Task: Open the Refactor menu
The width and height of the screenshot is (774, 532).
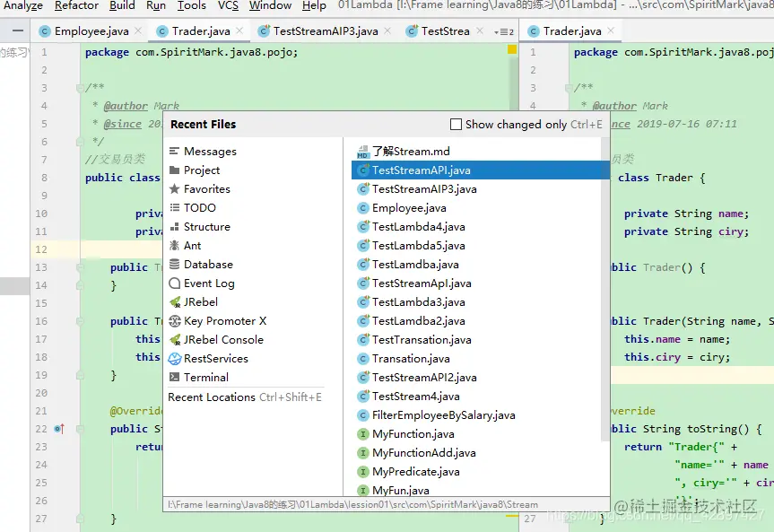Action: [x=76, y=5]
